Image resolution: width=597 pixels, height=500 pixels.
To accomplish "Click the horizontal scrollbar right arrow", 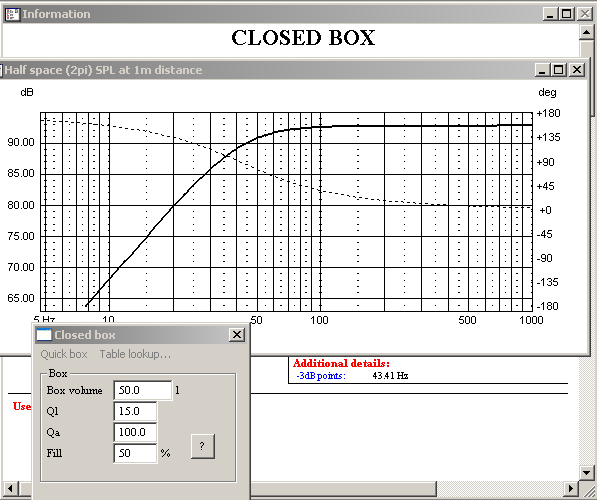I will [571, 488].
